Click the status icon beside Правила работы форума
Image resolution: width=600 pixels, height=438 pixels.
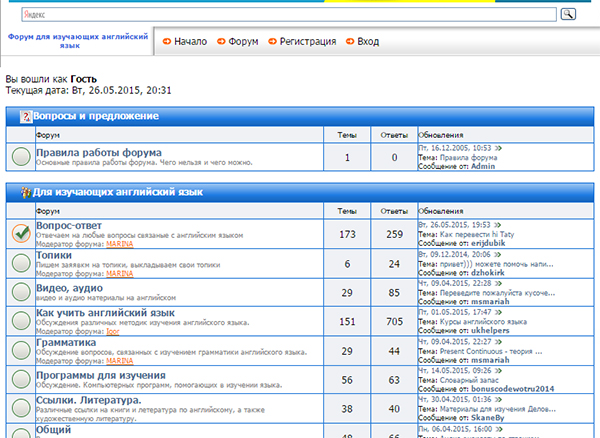pyautogui.click(x=20, y=157)
